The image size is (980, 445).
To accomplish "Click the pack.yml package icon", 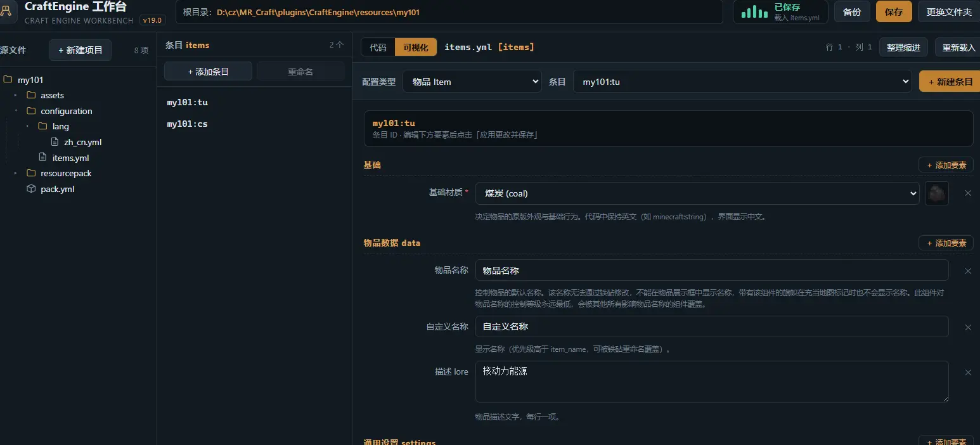I will (x=31, y=189).
